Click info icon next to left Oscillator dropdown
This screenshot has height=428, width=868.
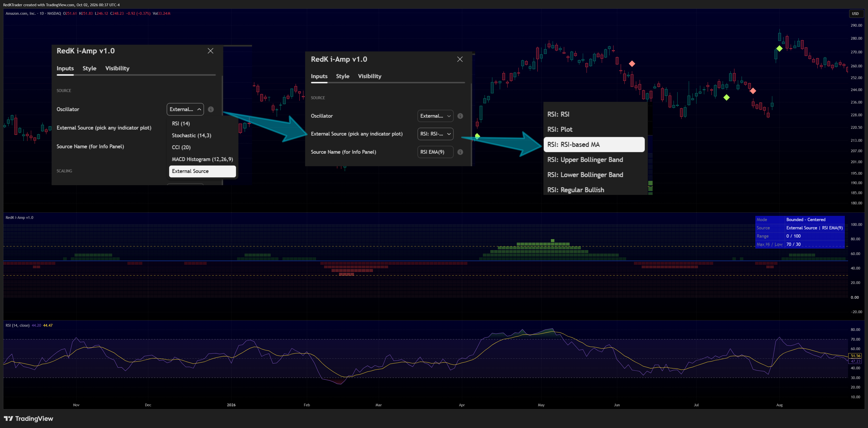click(x=211, y=109)
